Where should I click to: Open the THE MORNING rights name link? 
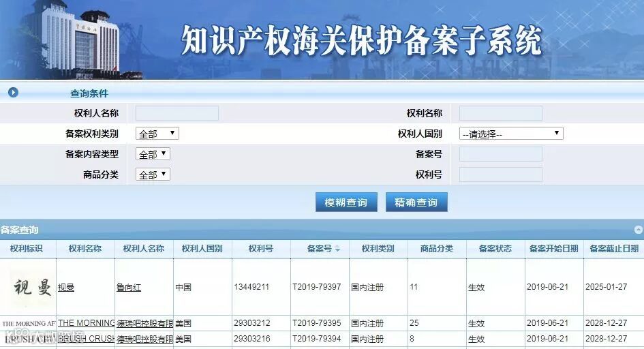pyautogui.click(x=86, y=323)
